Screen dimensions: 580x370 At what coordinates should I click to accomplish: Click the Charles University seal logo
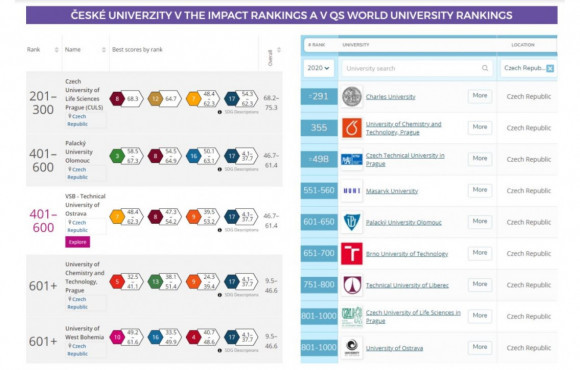pyautogui.click(x=351, y=97)
